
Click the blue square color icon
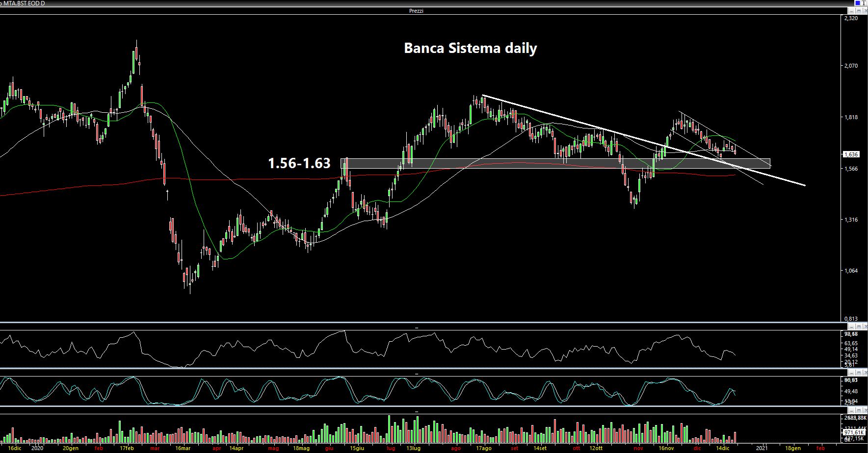click(x=858, y=3)
